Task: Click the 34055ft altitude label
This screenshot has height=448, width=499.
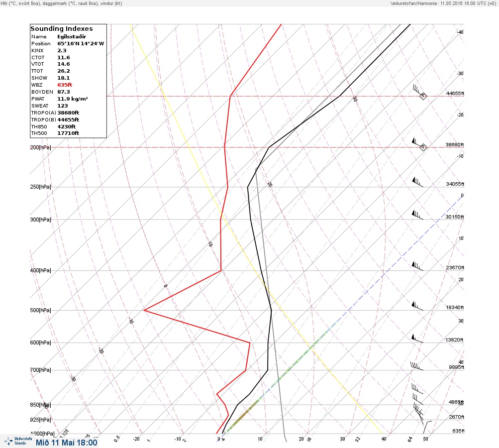Action: tap(455, 184)
